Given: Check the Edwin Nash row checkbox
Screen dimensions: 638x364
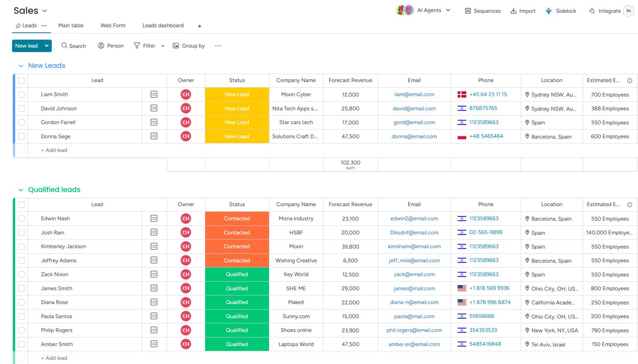Looking at the screenshot, I should click(x=22, y=218).
